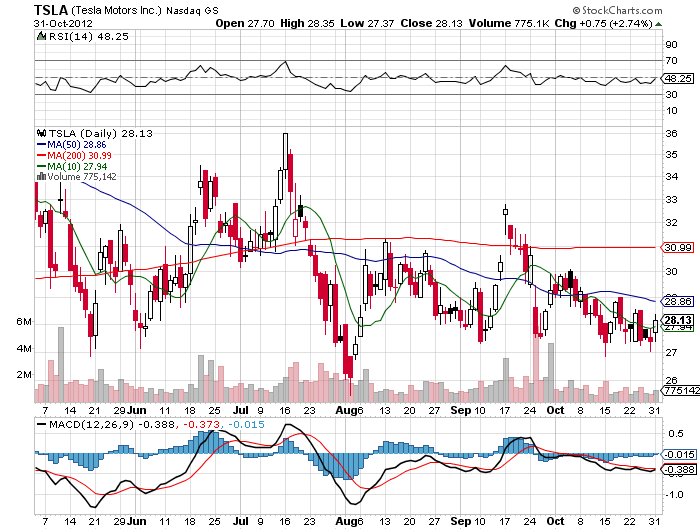
Task: Click the -1.0 label on MACD axis
Action: pos(674,495)
